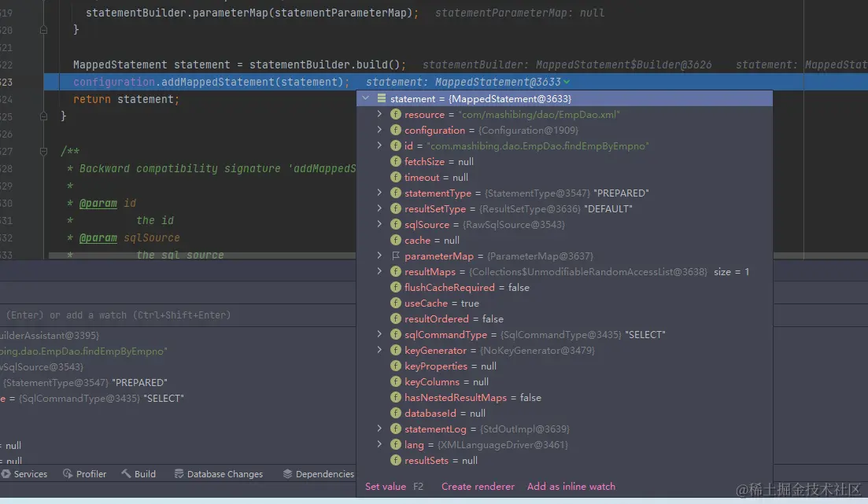This screenshot has height=504, width=868.
Task: Open the Dependencies tool window tab
Action: pyautogui.click(x=318, y=474)
